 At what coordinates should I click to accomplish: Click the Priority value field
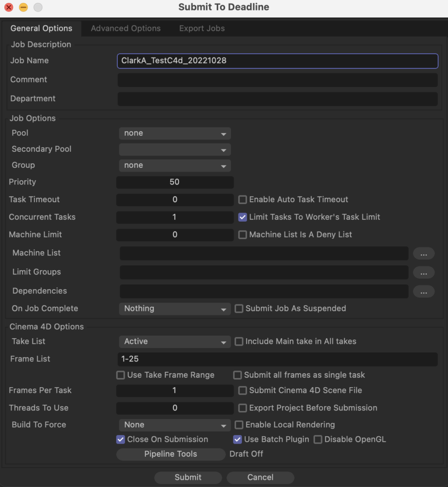click(175, 182)
